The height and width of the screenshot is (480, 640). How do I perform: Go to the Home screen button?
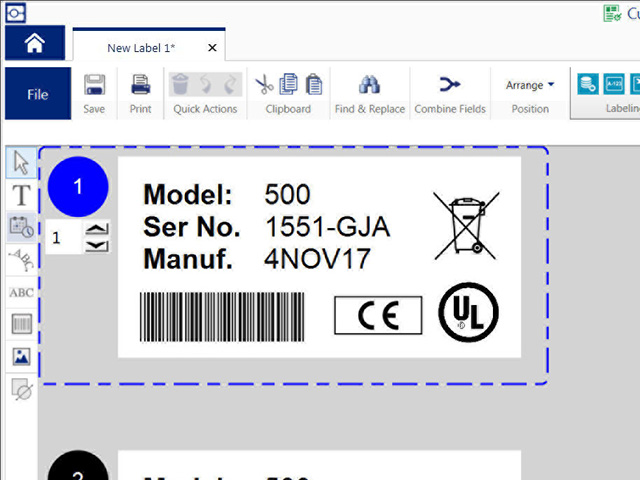click(x=35, y=43)
